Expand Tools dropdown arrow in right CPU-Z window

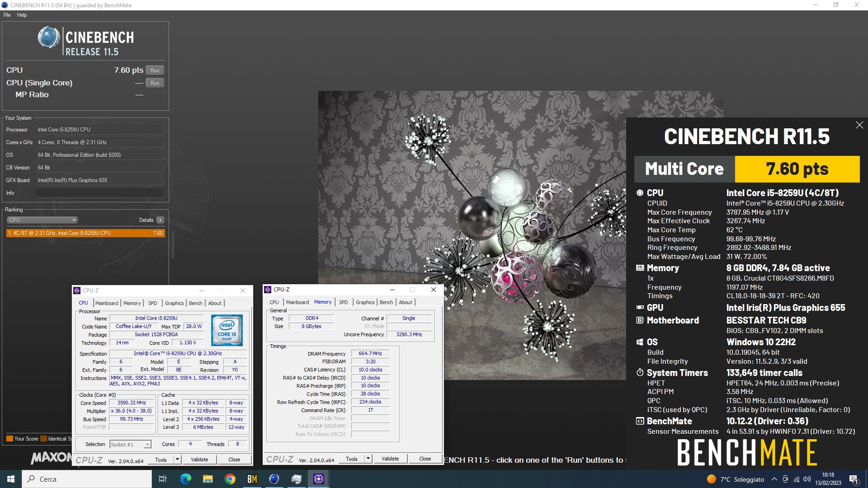[x=368, y=459]
